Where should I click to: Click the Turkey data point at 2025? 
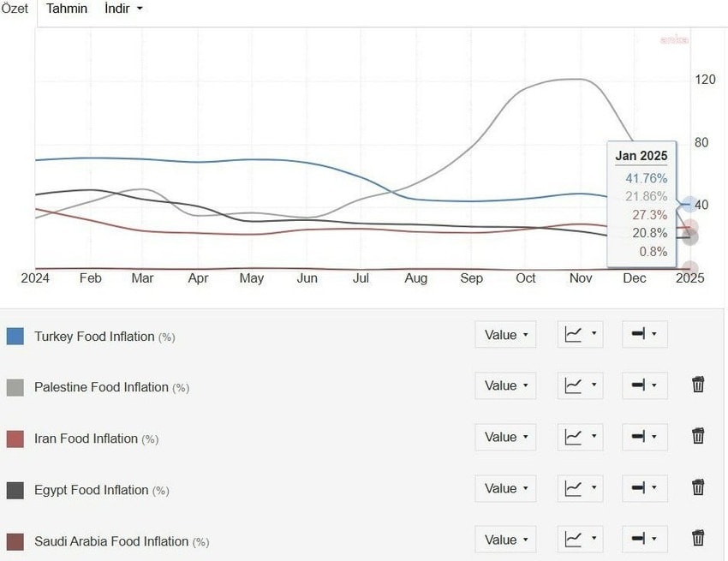(x=689, y=204)
